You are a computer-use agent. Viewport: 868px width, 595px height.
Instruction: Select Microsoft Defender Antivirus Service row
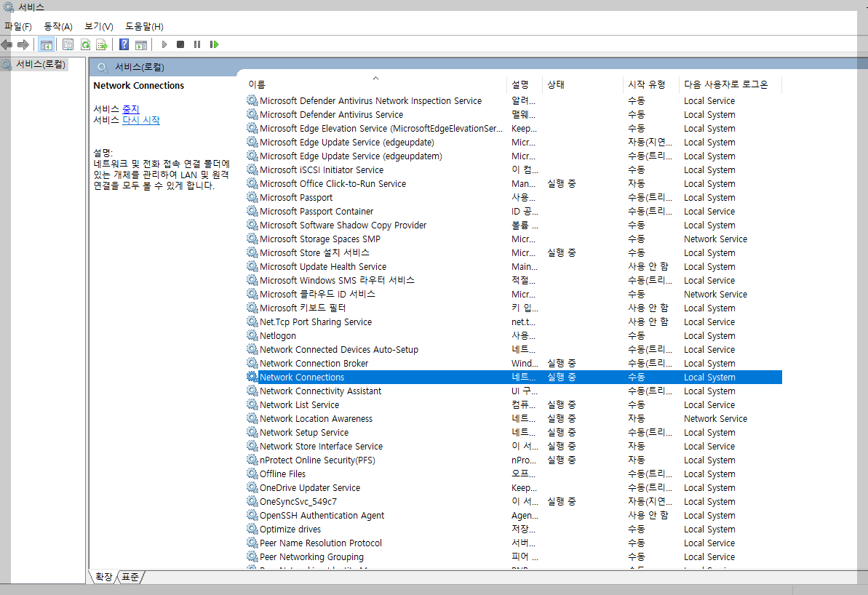pyautogui.click(x=513, y=114)
